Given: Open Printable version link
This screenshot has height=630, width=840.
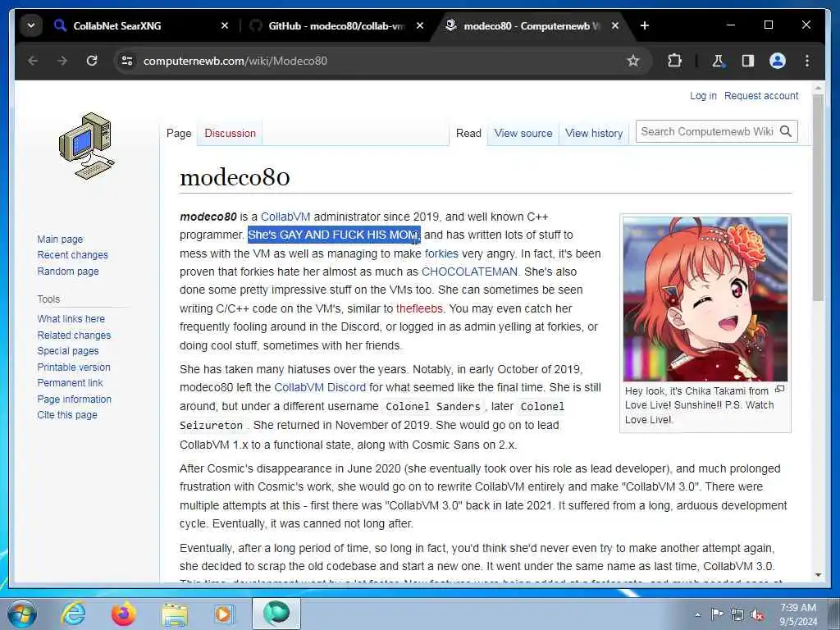Looking at the screenshot, I should [x=73, y=367].
